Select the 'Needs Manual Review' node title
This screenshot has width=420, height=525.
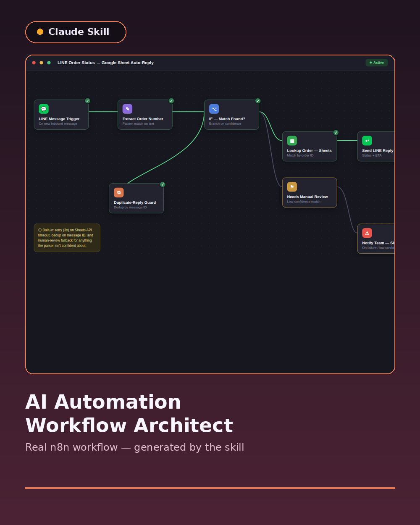(x=307, y=197)
